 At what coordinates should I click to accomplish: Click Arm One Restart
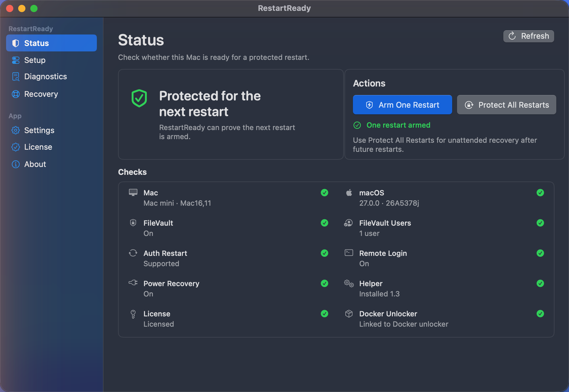pyautogui.click(x=402, y=105)
